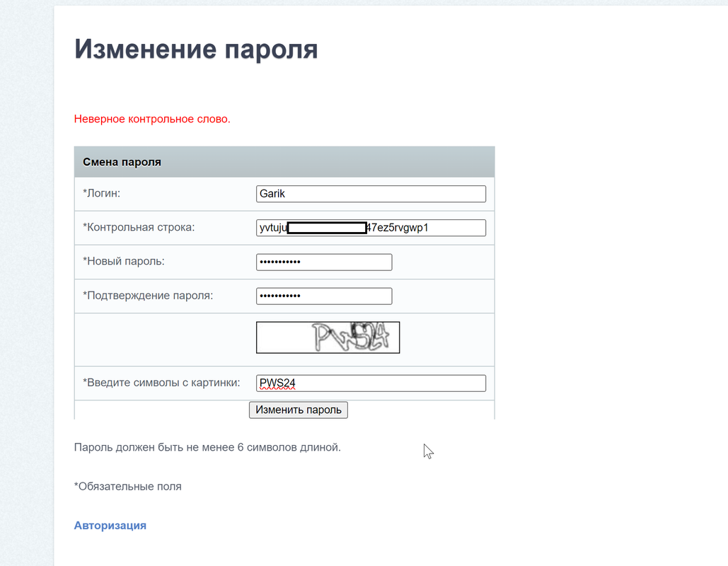The height and width of the screenshot is (566, 728).
Task: Click the Контрольная строка input field
Action: pyautogui.click(x=371, y=228)
